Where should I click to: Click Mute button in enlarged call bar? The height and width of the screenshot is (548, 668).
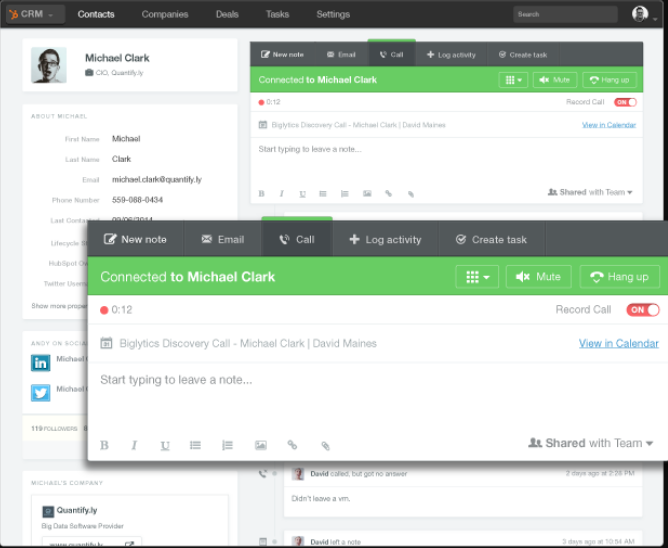538,277
